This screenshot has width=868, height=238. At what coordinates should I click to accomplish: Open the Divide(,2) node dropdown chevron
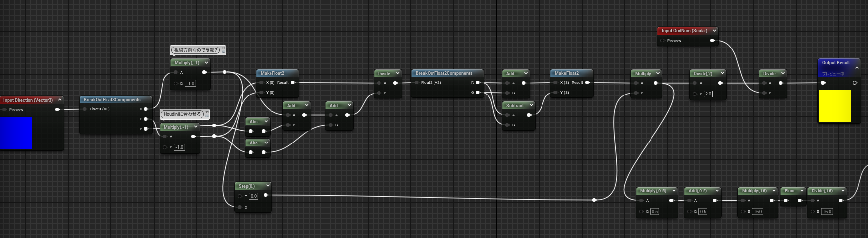point(722,73)
